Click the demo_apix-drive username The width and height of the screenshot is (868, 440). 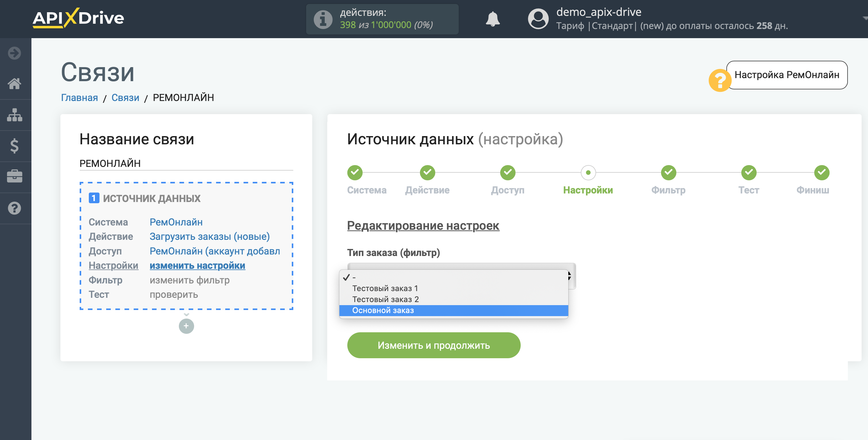coord(599,12)
